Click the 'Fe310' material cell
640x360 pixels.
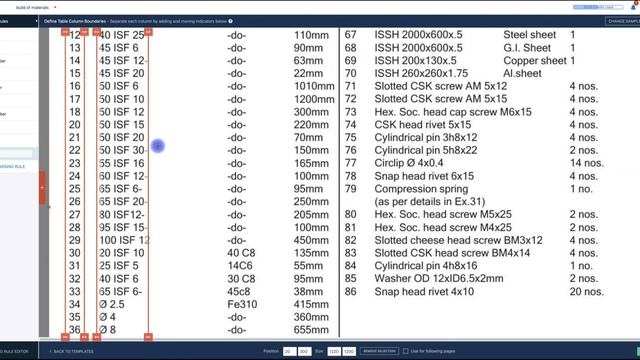click(x=242, y=304)
